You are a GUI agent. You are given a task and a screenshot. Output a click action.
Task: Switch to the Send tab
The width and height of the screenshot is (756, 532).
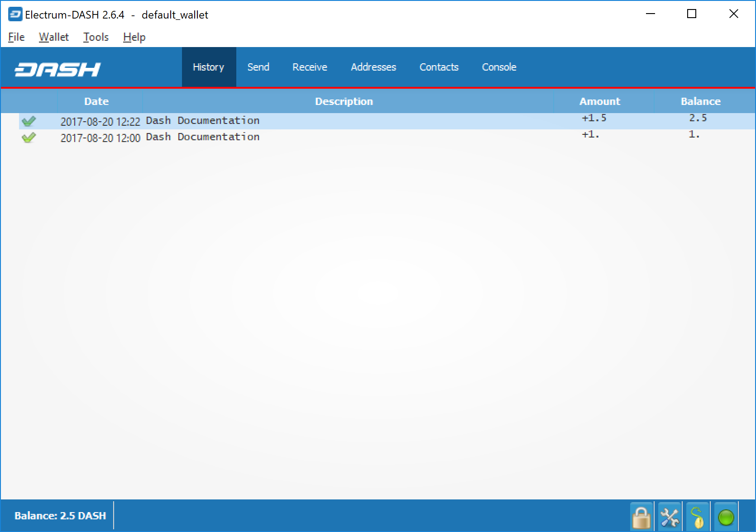pos(258,67)
